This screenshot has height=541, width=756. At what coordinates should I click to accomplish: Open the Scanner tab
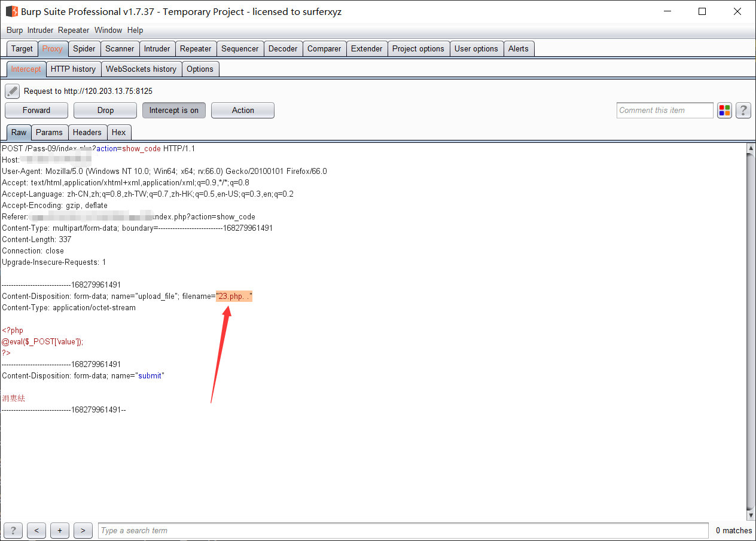(x=120, y=48)
